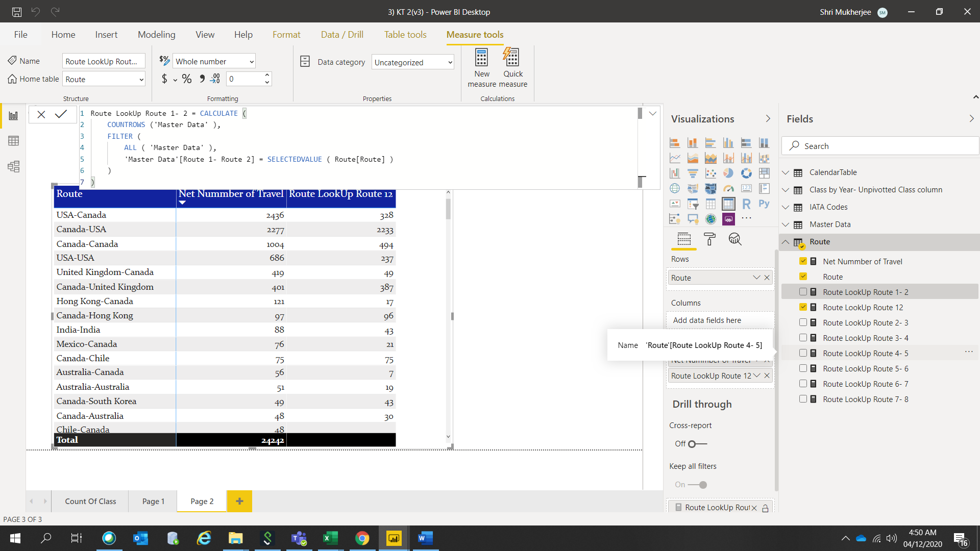This screenshot has width=980, height=551.
Task: Switch to Model view in left sidebar
Action: [14, 166]
